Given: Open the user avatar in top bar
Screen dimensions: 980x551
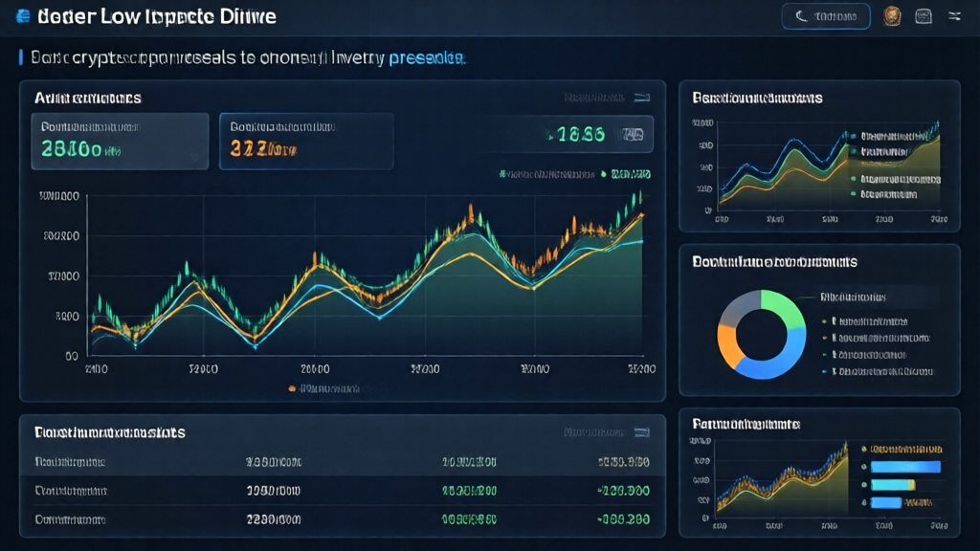Looking at the screenshot, I should (891, 15).
